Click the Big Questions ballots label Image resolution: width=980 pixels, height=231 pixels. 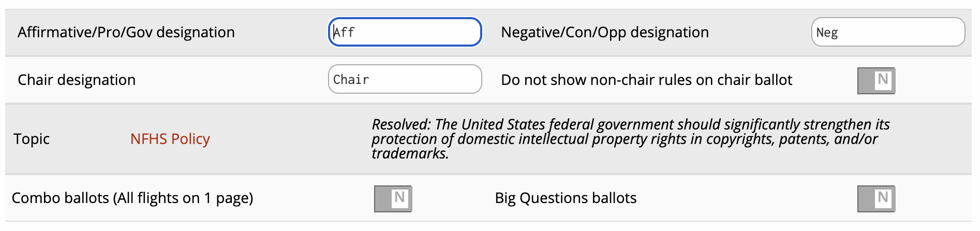[x=566, y=198]
